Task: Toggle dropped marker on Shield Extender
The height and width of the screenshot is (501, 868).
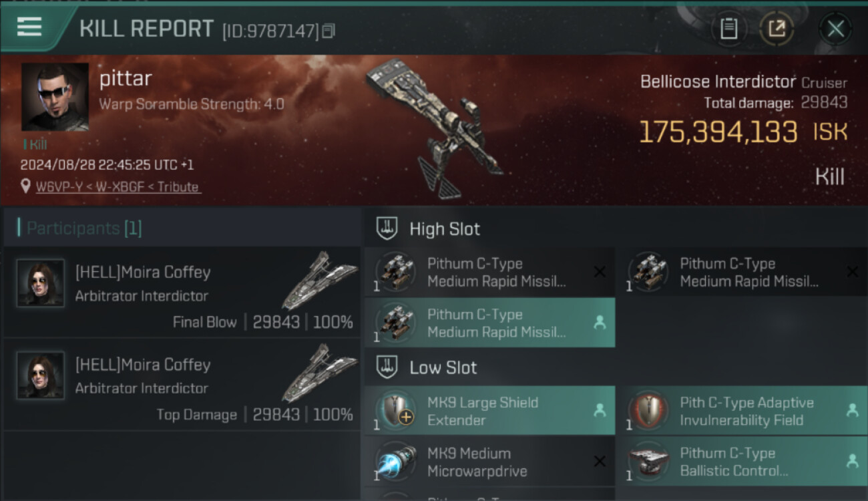Action: point(600,411)
